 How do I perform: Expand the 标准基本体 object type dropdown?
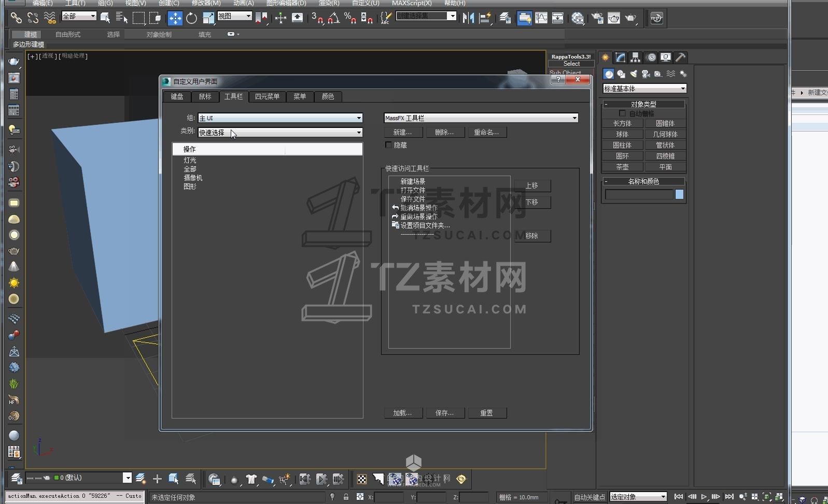(x=682, y=89)
